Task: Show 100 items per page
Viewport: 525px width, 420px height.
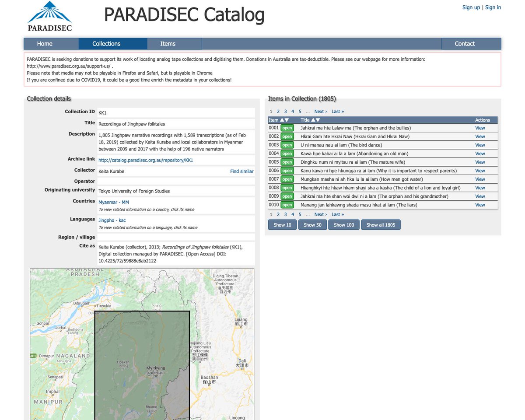Action: pos(344,225)
